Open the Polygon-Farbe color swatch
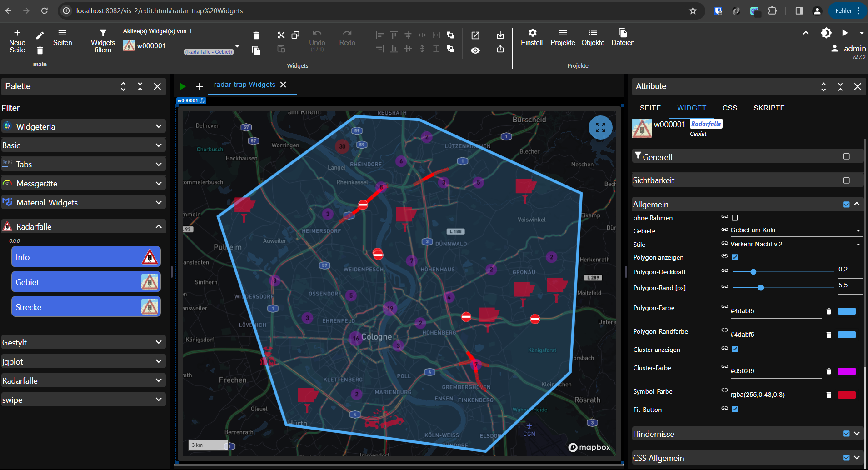 tap(847, 311)
